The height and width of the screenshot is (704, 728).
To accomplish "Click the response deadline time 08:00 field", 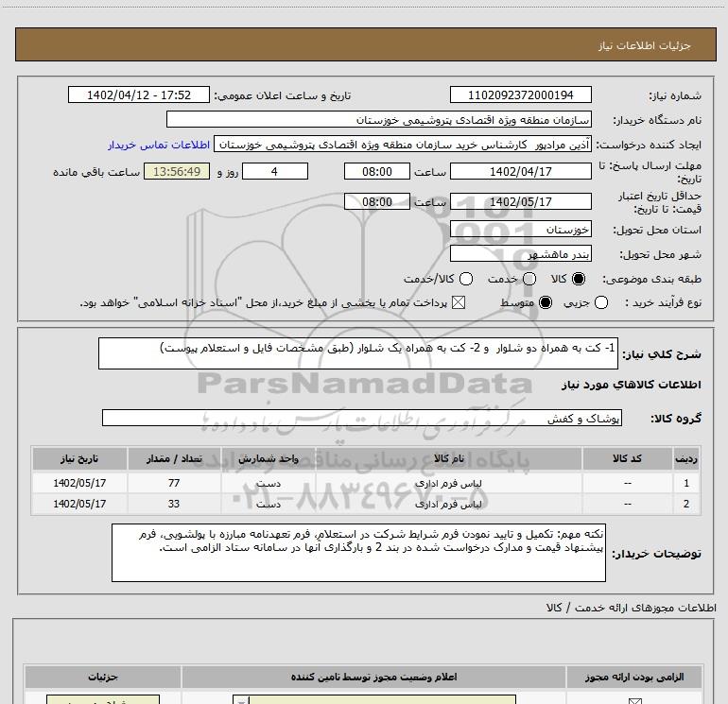I will click(377, 172).
